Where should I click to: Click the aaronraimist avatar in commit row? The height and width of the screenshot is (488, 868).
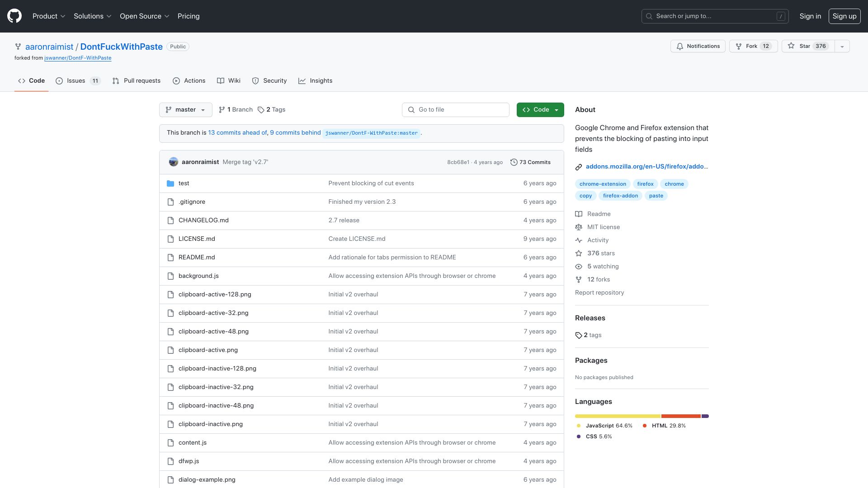[x=174, y=162]
